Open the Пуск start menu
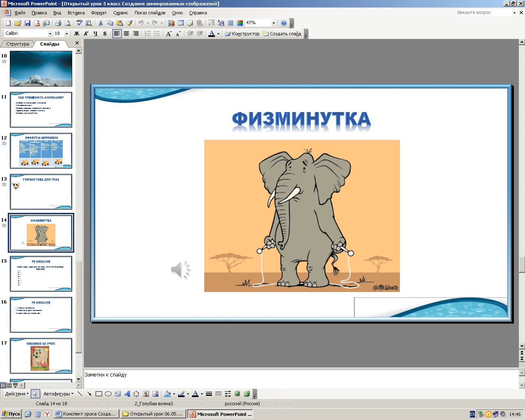 coord(11,414)
